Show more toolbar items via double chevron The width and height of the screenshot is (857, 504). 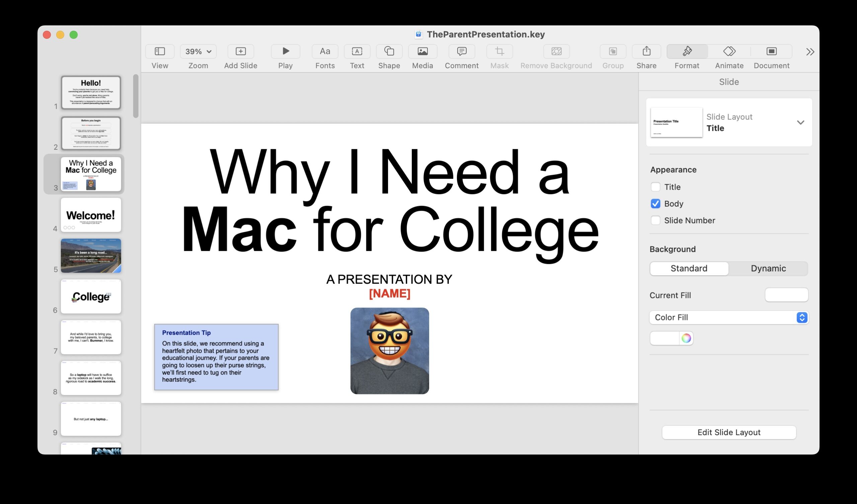tap(810, 52)
